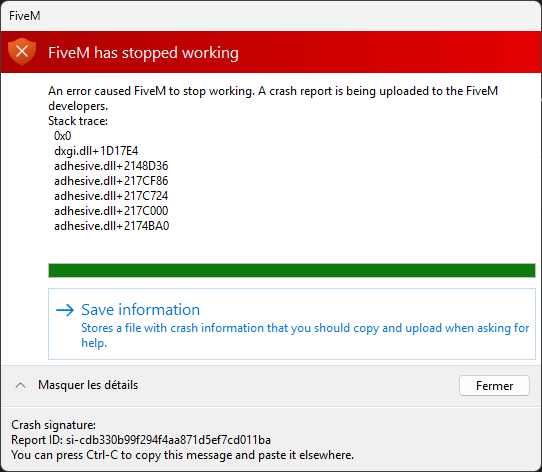This screenshot has height=472, width=542.
Task: Click the Report ID text line
Action: click(x=141, y=440)
